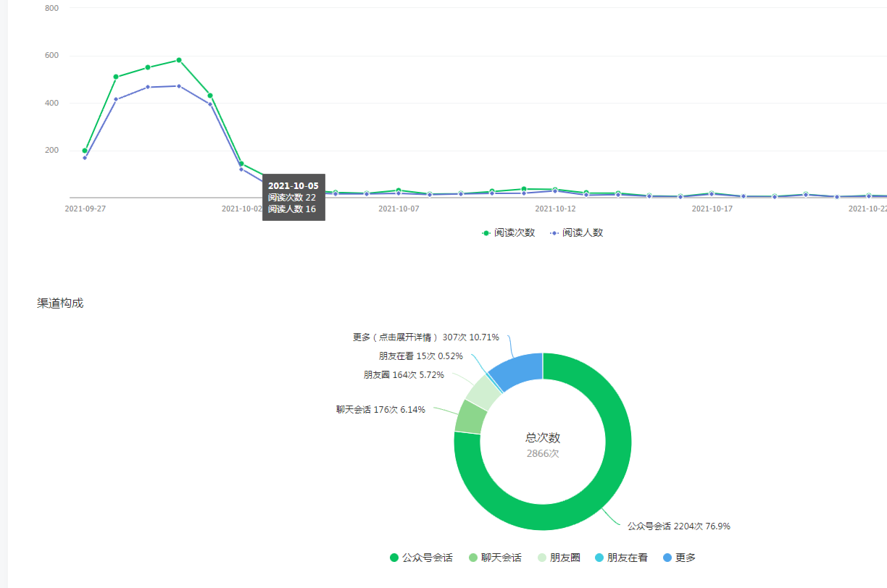Toggle the 阅读人数 series in the line chart legend
Viewport: 887px width, 588px height.
click(577, 233)
